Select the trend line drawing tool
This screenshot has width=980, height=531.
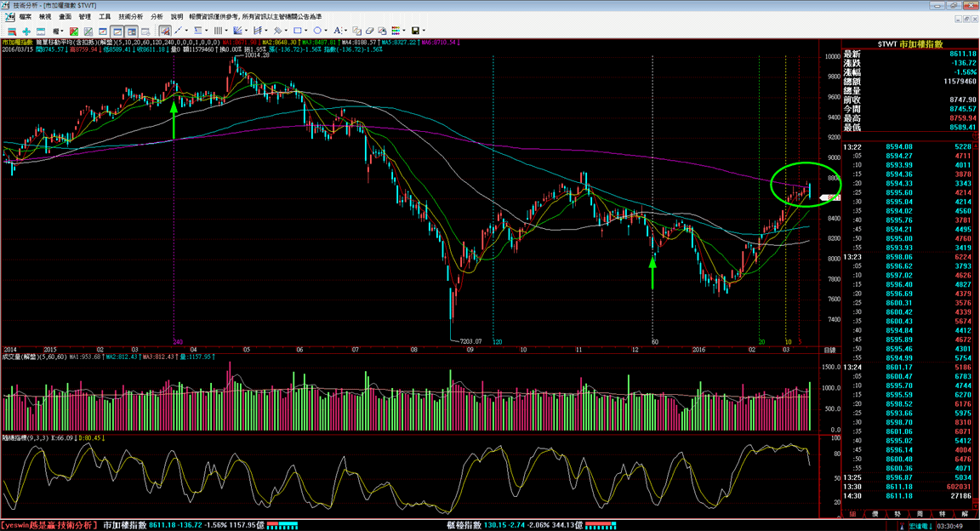(x=178, y=31)
